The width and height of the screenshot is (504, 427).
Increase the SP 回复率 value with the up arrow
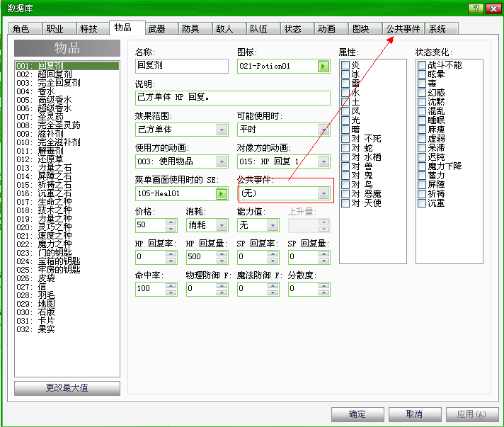[x=273, y=254]
